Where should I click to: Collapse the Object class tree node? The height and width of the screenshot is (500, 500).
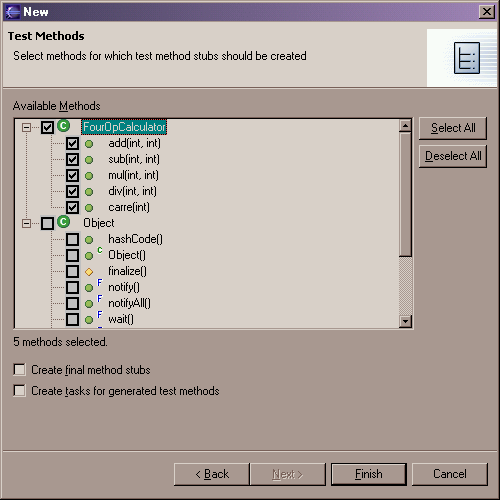(x=26, y=223)
